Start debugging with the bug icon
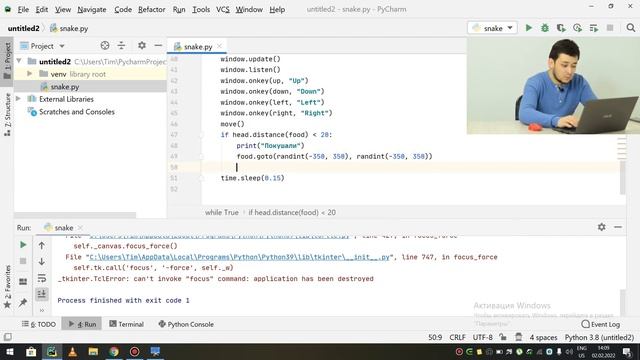 pos(545,28)
